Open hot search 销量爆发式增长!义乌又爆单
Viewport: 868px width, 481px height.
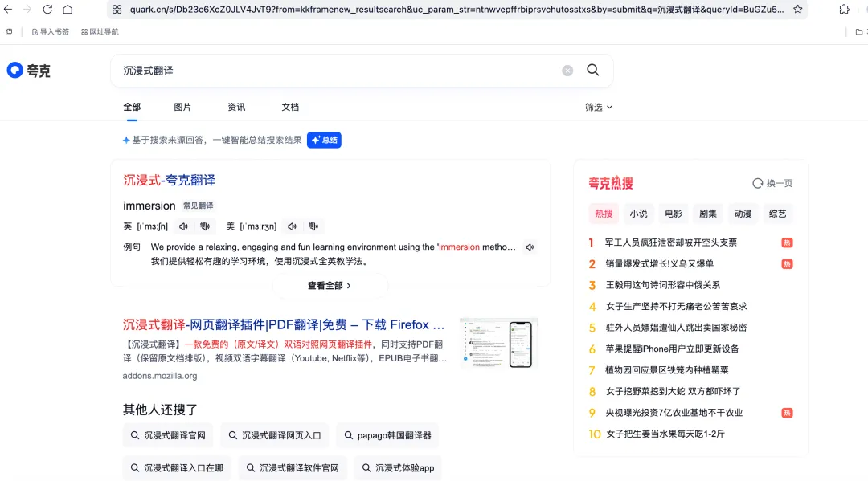click(659, 263)
